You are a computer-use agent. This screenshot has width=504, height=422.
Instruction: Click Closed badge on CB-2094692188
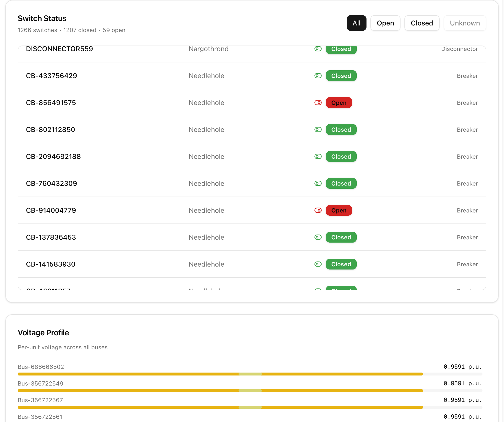point(341,156)
